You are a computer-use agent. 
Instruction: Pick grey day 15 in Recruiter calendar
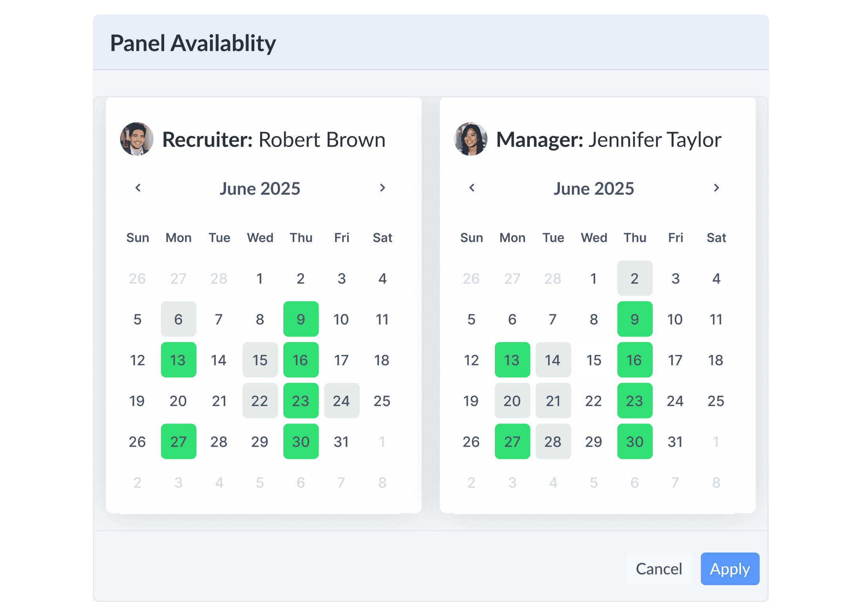pyautogui.click(x=260, y=360)
